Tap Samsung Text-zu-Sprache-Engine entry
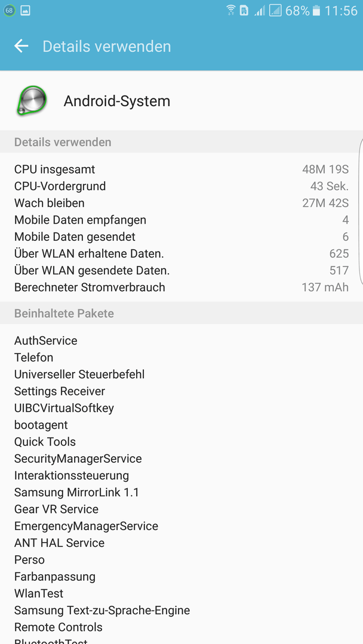The image size is (363, 644). 102,610
